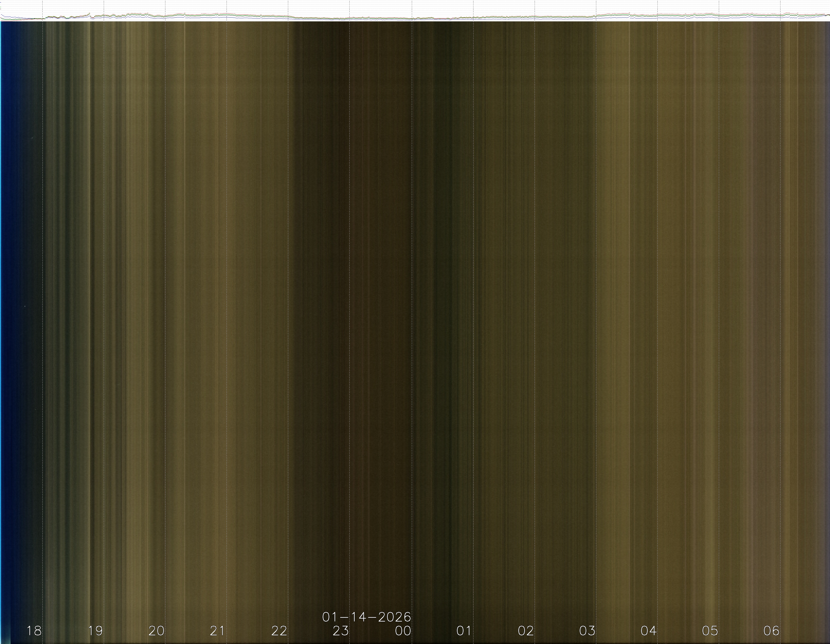Select the 01 hour marker
Screen dimensions: 830x644
(x=464, y=631)
